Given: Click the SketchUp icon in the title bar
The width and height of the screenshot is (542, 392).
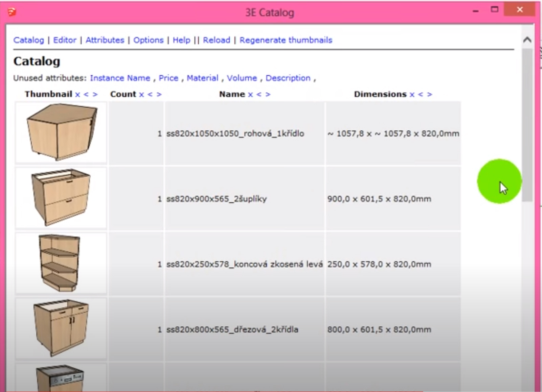Looking at the screenshot, I should tap(12, 12).
